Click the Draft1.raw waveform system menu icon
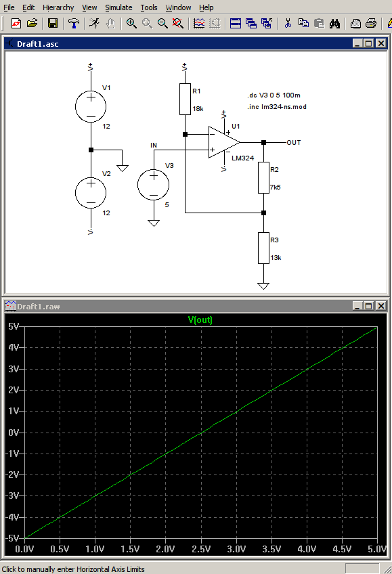The height and width of the screenshot is (574, 392). point(11,306)
